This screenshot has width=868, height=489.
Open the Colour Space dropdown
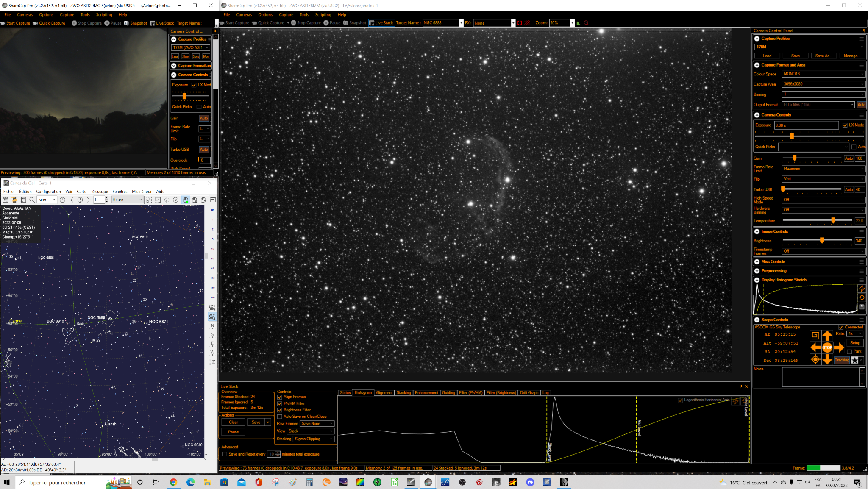pos(823,74)
